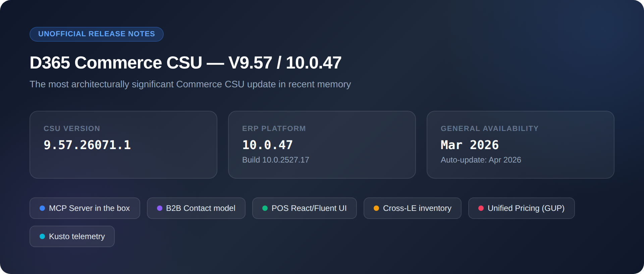644x274 pixels.
Task: Click the blue dot beside MCP Server
Action: coord(42,208)
